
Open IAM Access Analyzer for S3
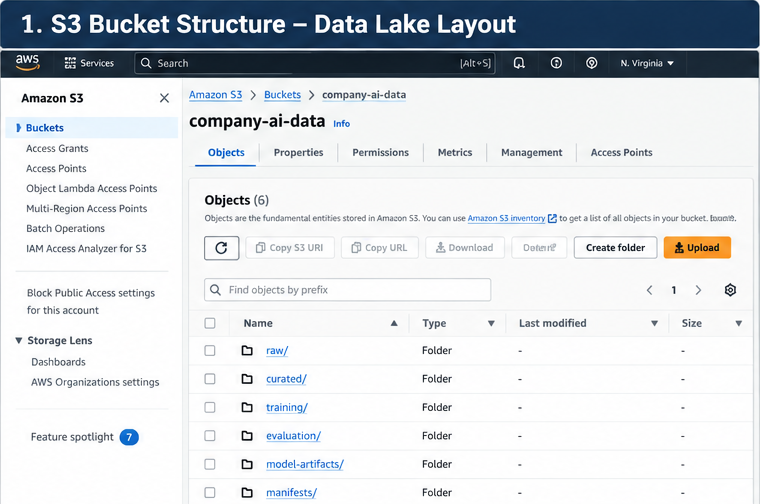(x=86, y=249)
